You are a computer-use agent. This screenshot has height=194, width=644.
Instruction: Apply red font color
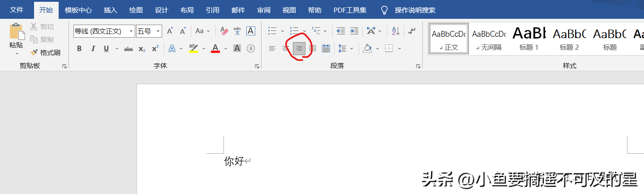click(215, 48)
